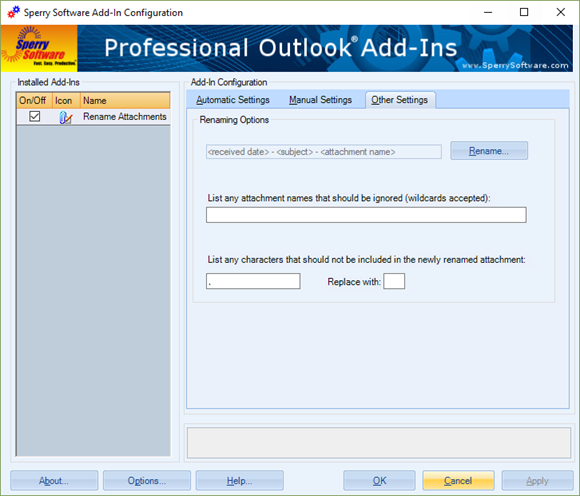The width and height of the screenshot is (580, 496).
Task: Switch to the Automatic Settings tab
Action: pyautogui.click(x=233, y=100)
